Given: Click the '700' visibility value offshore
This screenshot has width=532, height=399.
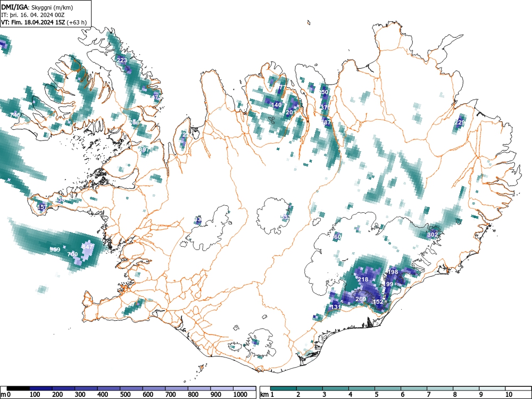Looking at the screenshot, I should tap(72, 254).
